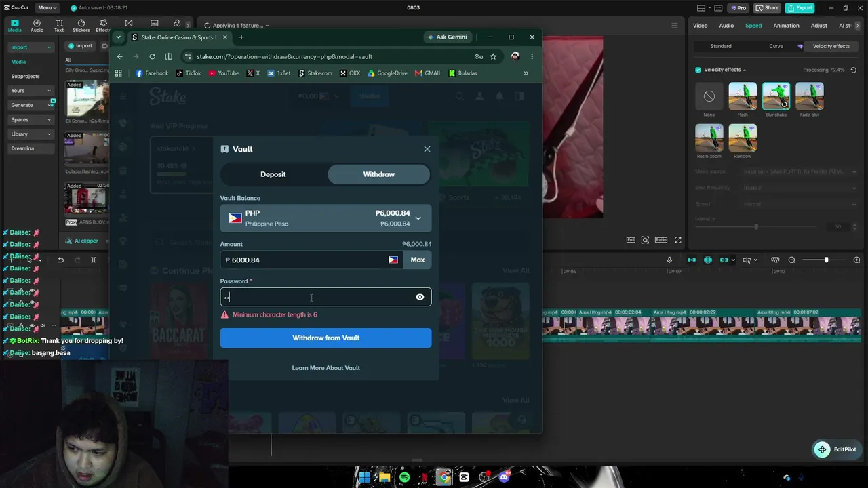Open the Animation tab in CapCut inspector
This screenshot has height=488, width=868.
[786, 26]
